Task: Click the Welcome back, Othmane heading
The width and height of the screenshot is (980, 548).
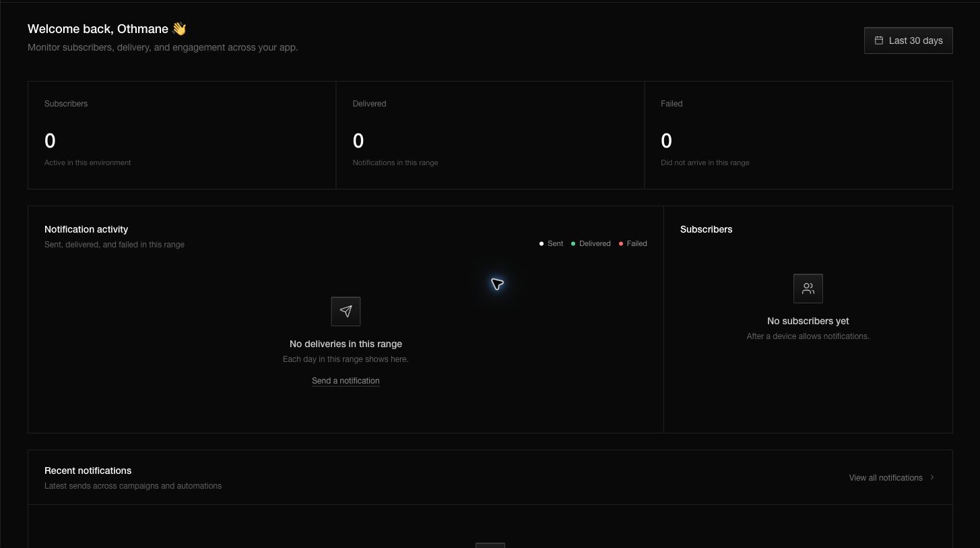Action: [x=107, y=29]
